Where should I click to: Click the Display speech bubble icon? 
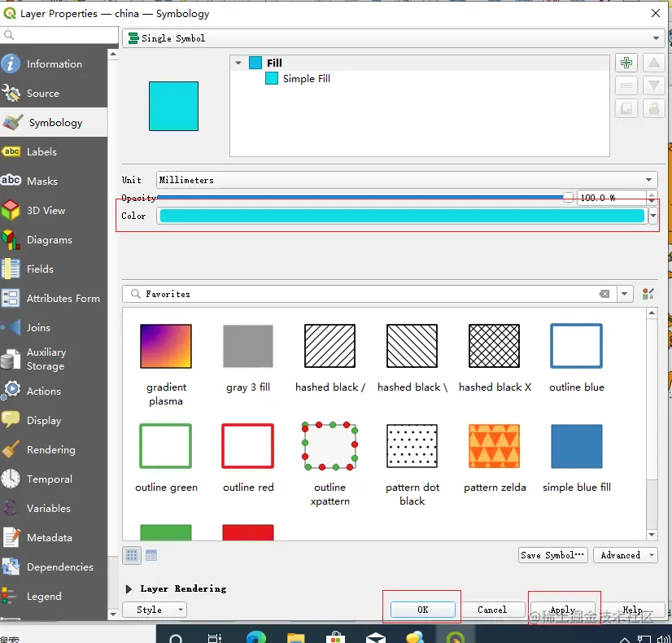(11, 420)
